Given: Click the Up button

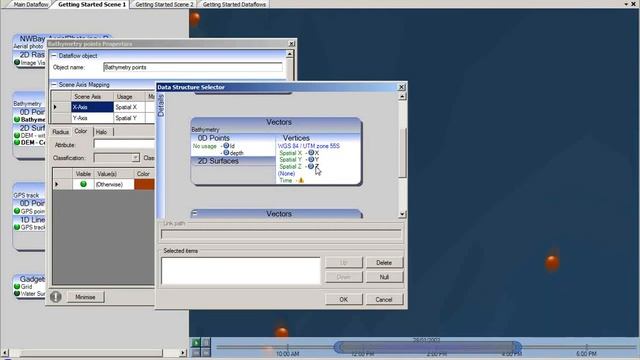Looking at the screenshot, I should pyautogui.click(x=344, y=262).
